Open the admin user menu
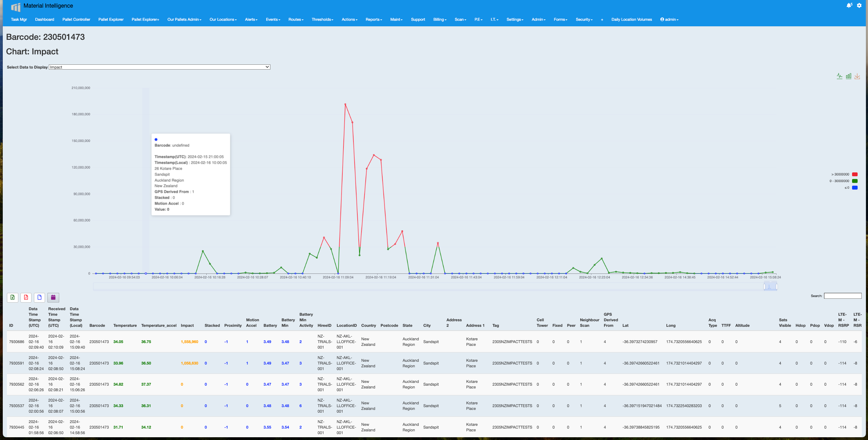 coord(669,19)
